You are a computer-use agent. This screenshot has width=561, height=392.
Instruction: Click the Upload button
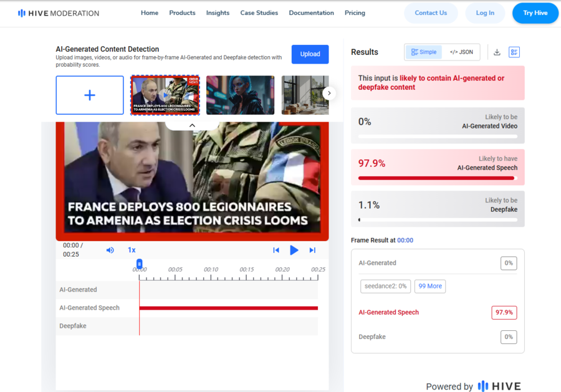[310, 54]
